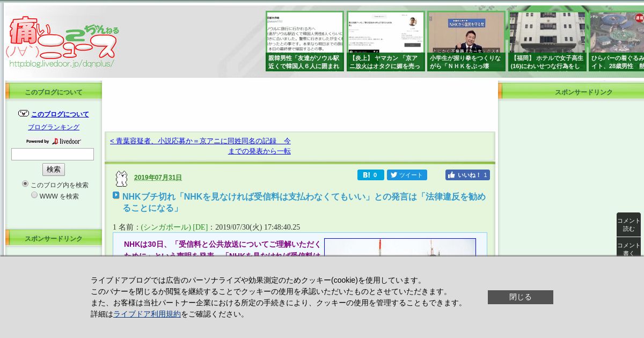Screen dimensions: 644x338
Task: Click the Powered by livedoor logo
Action: 54,141
